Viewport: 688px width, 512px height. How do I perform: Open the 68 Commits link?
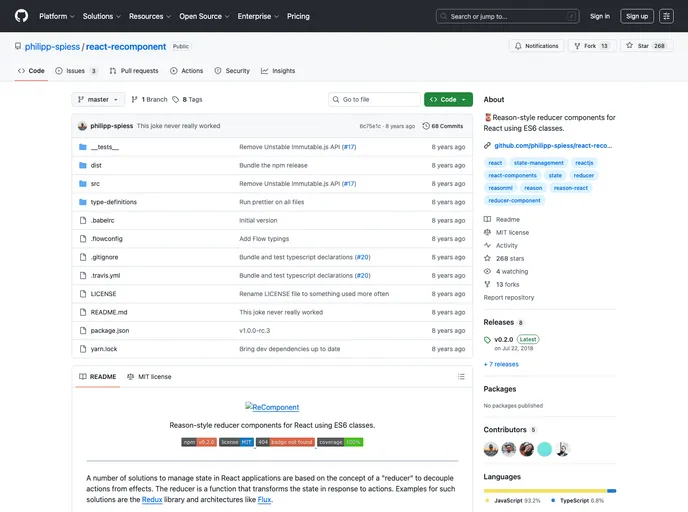pos(443,126)
